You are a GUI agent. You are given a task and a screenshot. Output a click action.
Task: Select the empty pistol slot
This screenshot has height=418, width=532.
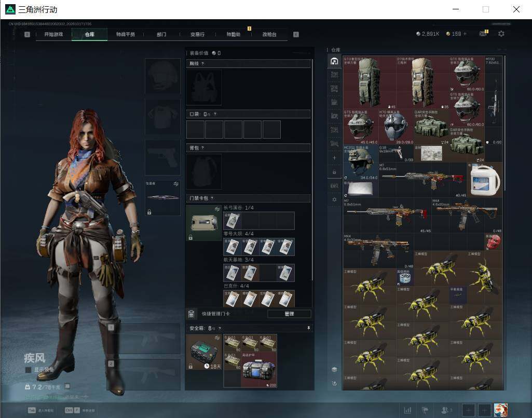pos(162,157)
